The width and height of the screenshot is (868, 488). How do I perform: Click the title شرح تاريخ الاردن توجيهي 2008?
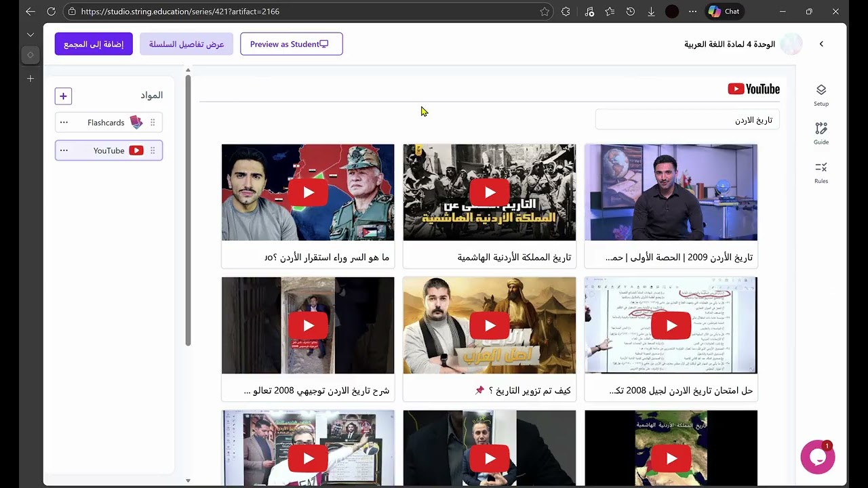(x=317, y=390)
